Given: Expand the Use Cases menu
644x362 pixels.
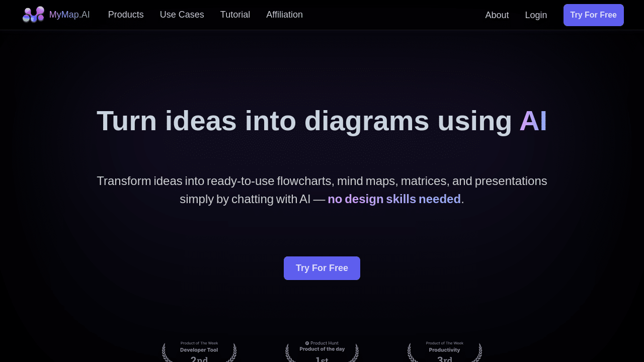Looking at the screenshot, I should [x=182, y=15].
